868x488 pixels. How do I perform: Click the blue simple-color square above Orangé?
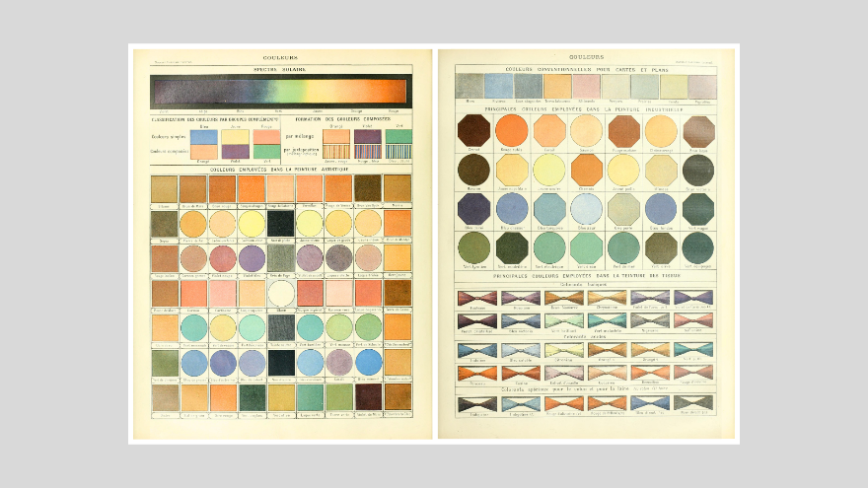pyautogui.click(x=204, y=137)
